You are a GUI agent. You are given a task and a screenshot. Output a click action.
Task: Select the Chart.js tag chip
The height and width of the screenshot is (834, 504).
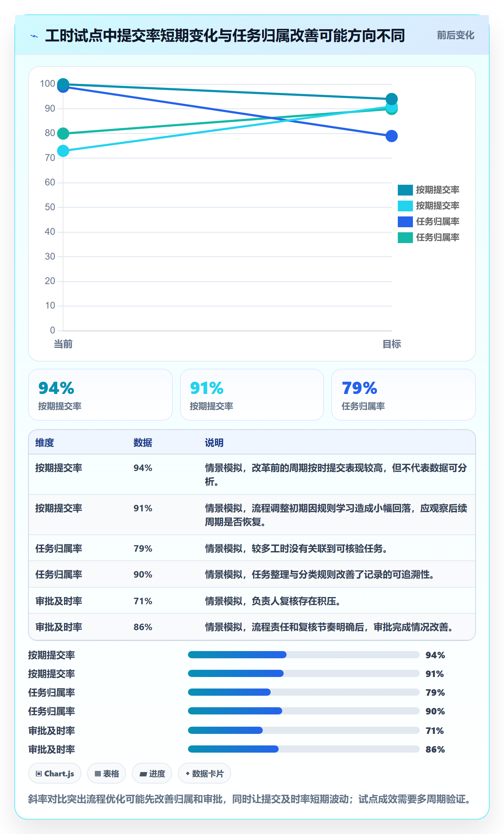click(55, 773)
